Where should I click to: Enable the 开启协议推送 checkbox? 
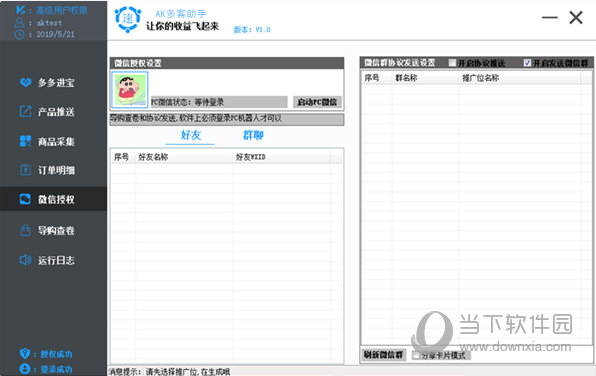452,63
